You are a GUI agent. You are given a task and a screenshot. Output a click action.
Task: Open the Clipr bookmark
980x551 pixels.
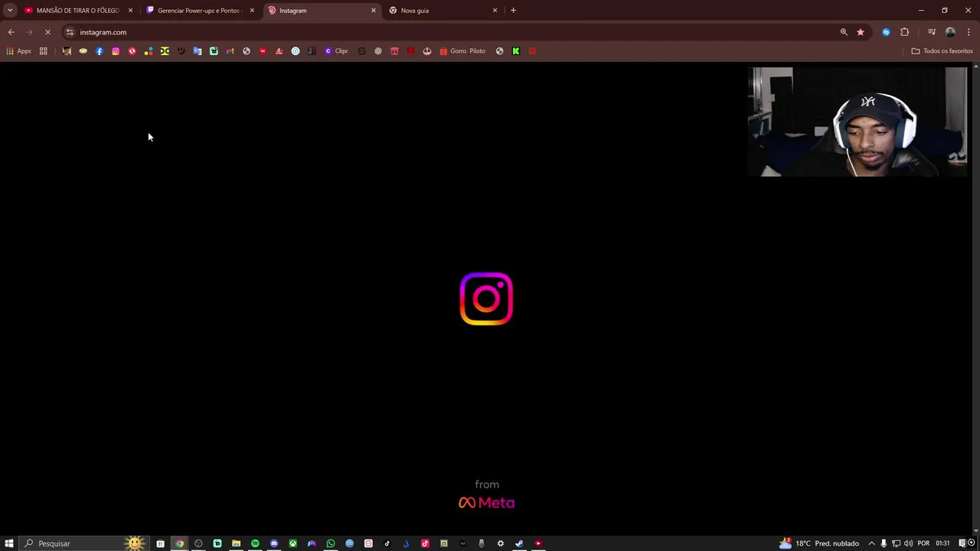(336, 51)
